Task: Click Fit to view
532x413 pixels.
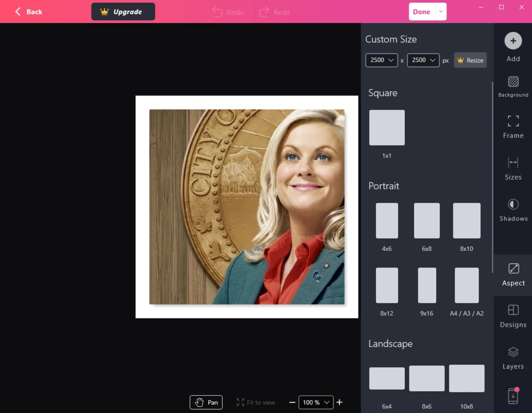Action: click(x=256, y=403)
